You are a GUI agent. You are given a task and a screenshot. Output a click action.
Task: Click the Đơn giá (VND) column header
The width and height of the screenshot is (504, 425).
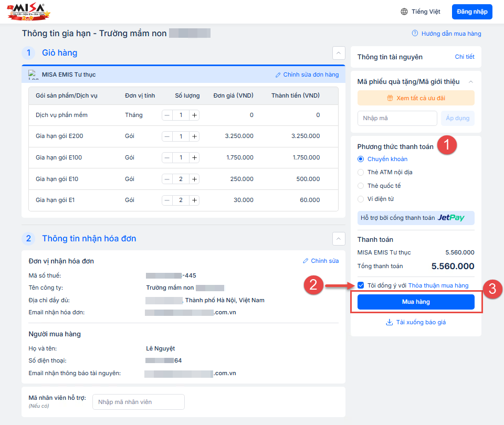(x=233, y=95)
